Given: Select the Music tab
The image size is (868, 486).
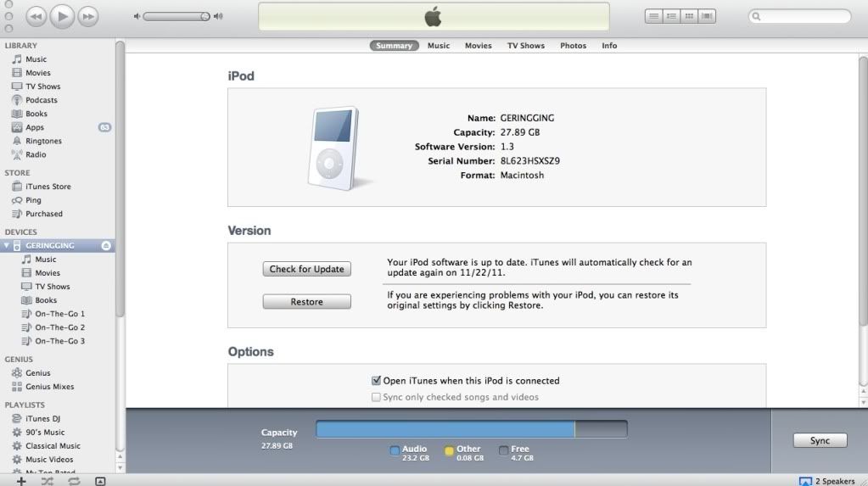Looking at the screenshot, I should (x=439, y=46).
